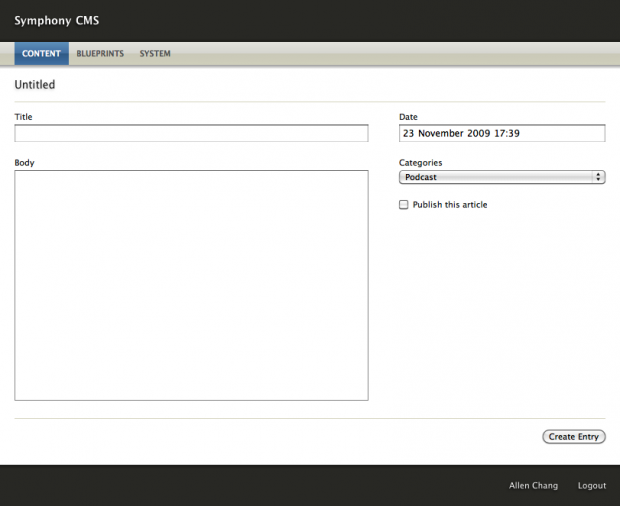
Task: Click inside the Body text area
Action: click(x=191, y=285)
